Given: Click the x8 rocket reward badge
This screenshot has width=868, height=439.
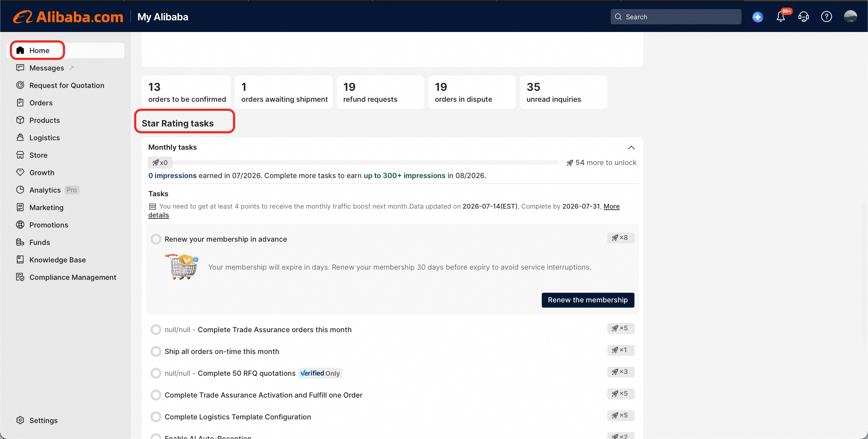Looking at the screenshot, I should [x=620, y=238].
